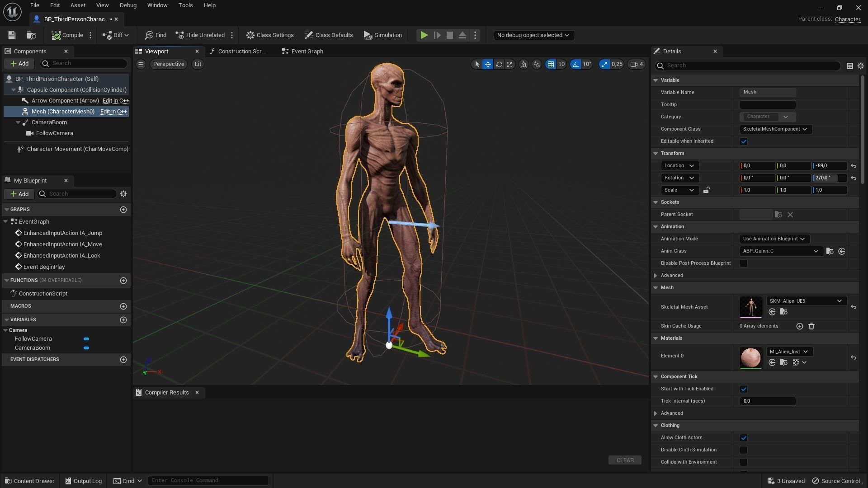Expand Advanced under Animation section
The width and height of the screenshot is (868, 488).
tap(655, 276)
